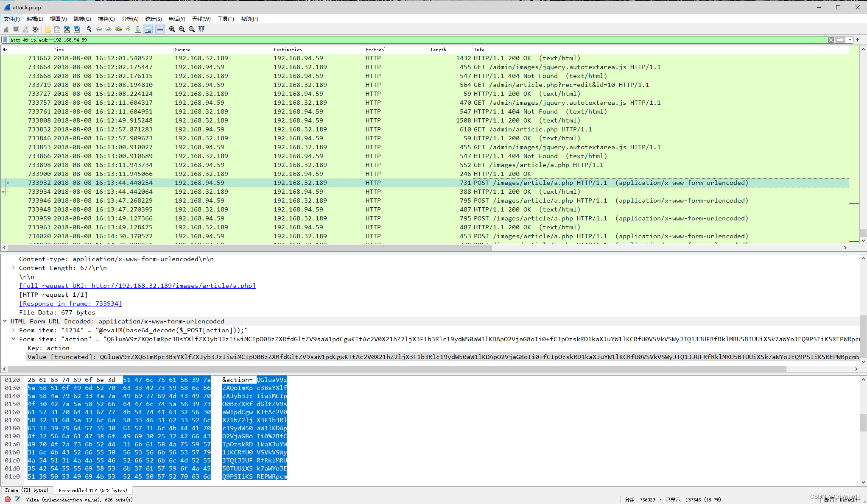867x504 pixels.
Task: Jump to the last packet icon
Action: [x=138, y=29]
